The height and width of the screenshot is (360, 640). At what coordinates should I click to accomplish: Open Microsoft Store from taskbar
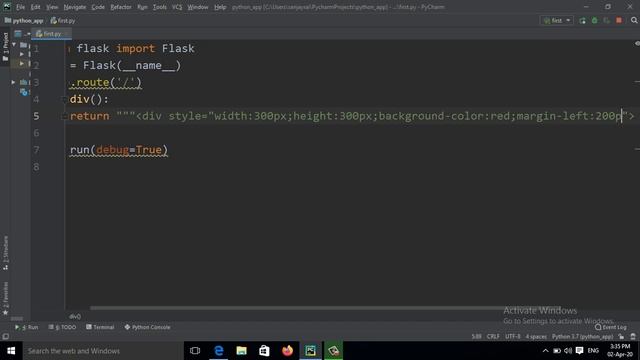(264, 351)
